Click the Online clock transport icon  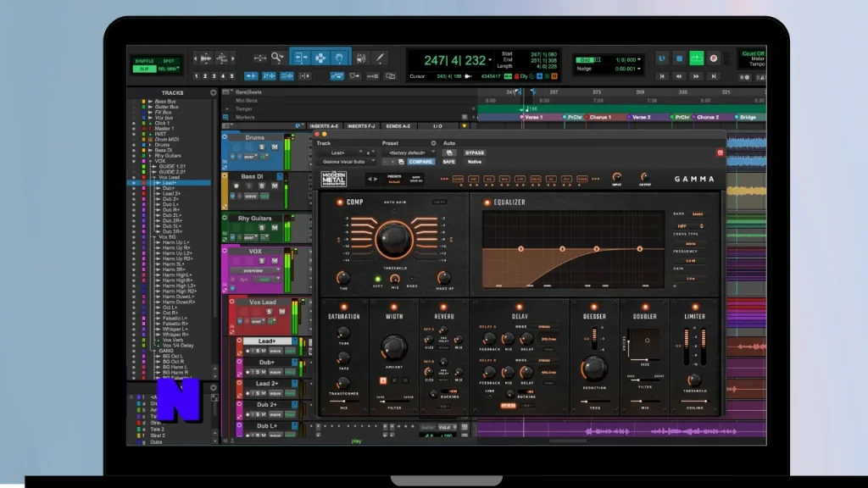pos(661,58)
